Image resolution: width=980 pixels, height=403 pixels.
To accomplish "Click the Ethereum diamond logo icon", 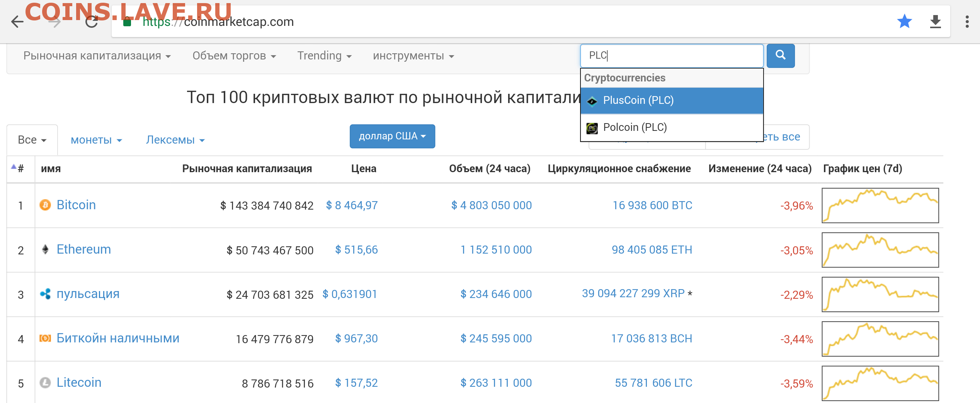I will tap(45, 249).
